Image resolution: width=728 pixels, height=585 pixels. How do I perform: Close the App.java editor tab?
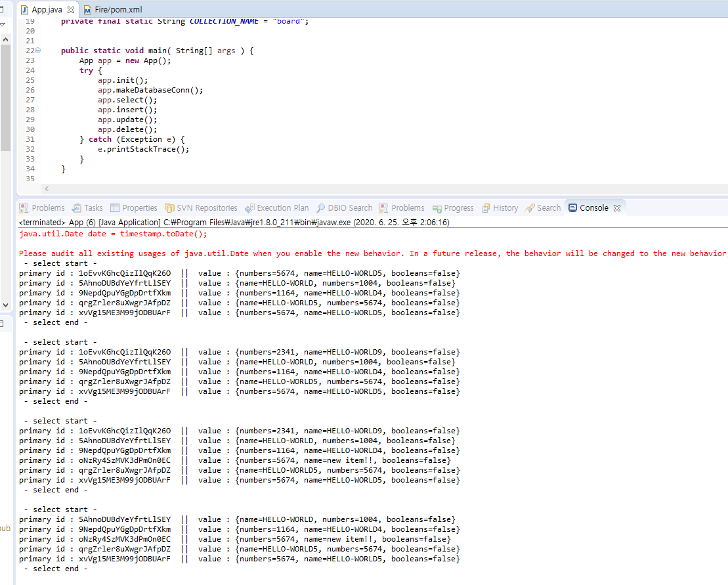[71, 10]
